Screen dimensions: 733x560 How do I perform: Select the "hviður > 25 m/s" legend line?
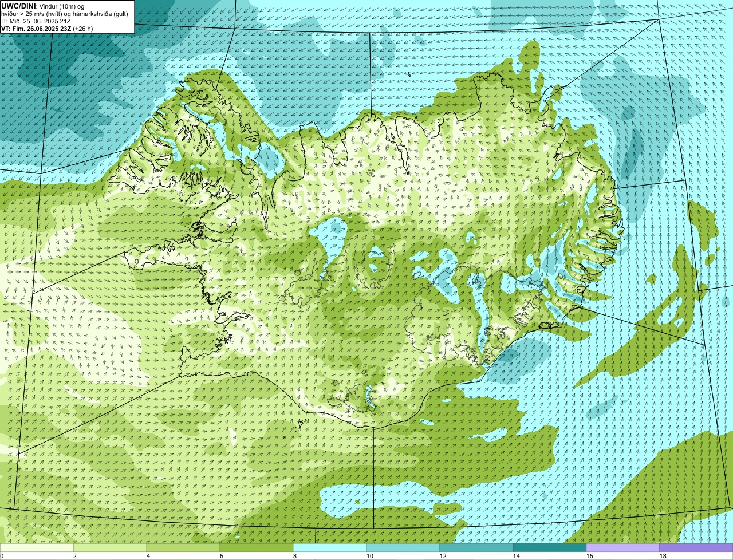tap(65, 13)
